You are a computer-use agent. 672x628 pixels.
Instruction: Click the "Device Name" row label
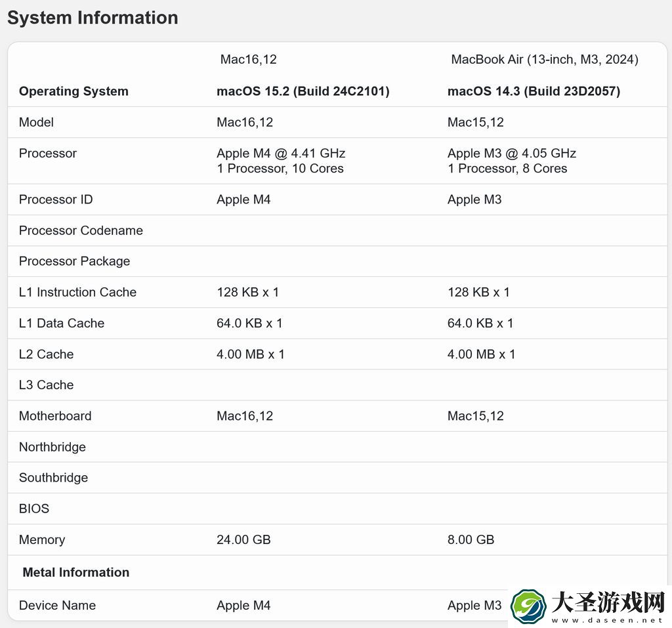[x=58, y=605]
